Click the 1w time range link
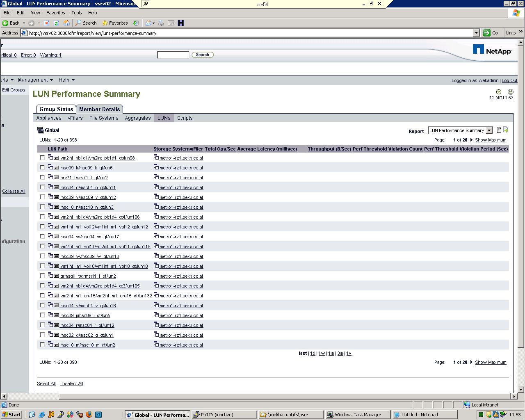The image size is (525, 420). 322,353
